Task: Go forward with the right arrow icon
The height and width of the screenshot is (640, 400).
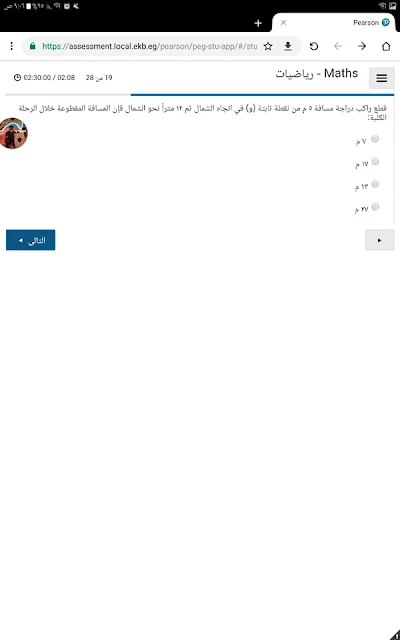Action: click(x=362, y=46)
